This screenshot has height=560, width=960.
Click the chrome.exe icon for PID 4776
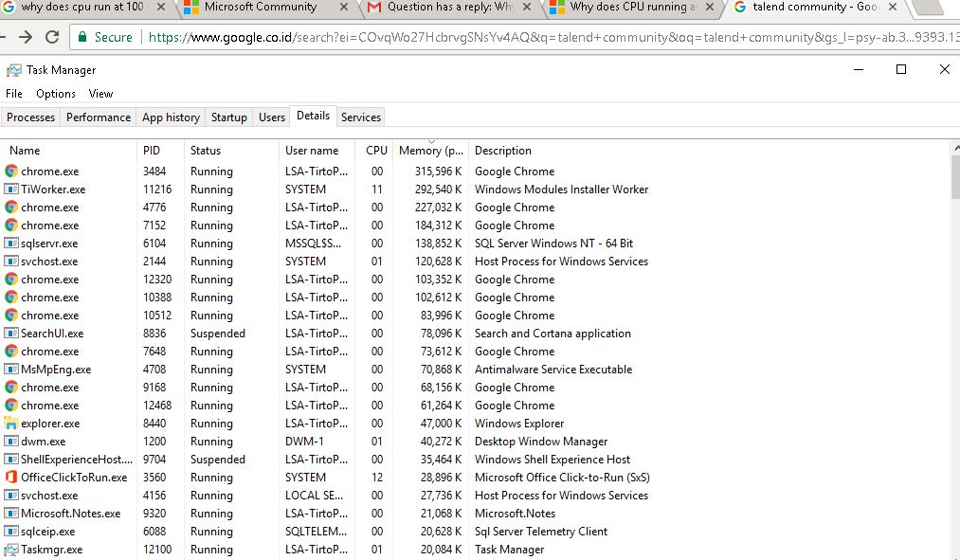11,208
